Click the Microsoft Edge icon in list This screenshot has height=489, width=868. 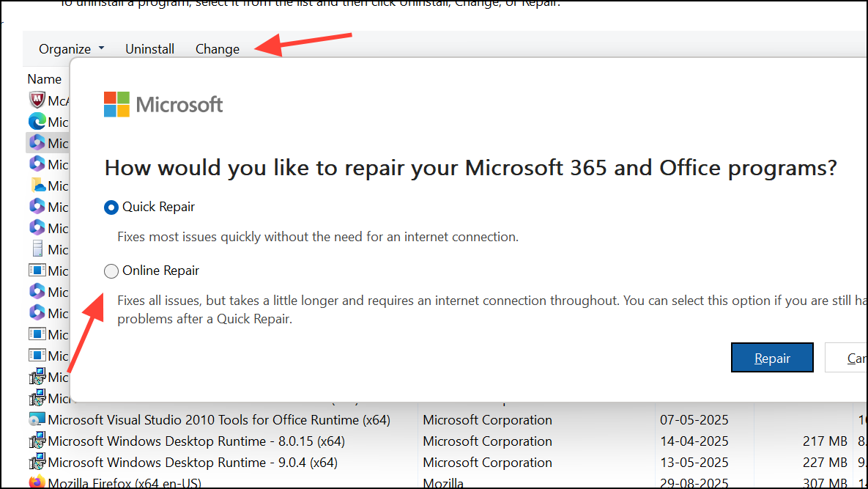[x=37, y=121]
